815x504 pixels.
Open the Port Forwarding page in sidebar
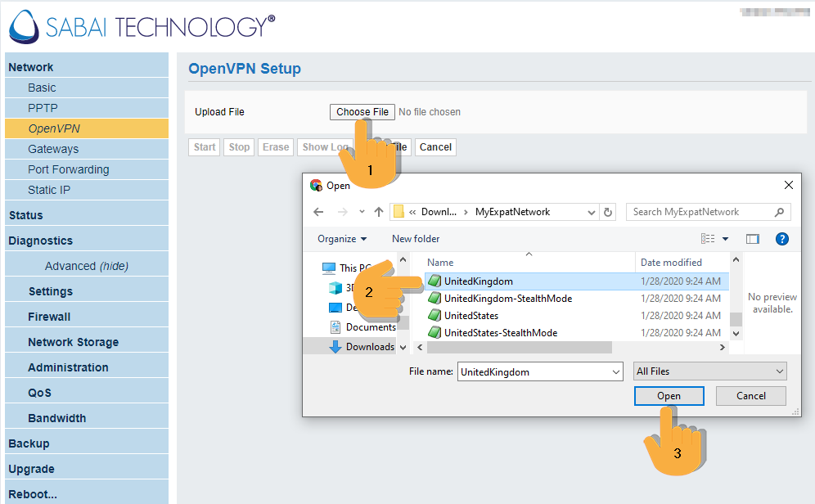pos(68,169)
